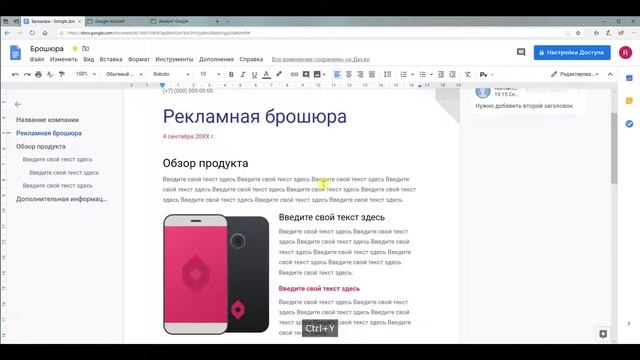640x360 pixels.
Task: Open the Вставка menu
Action: [111, 59]
